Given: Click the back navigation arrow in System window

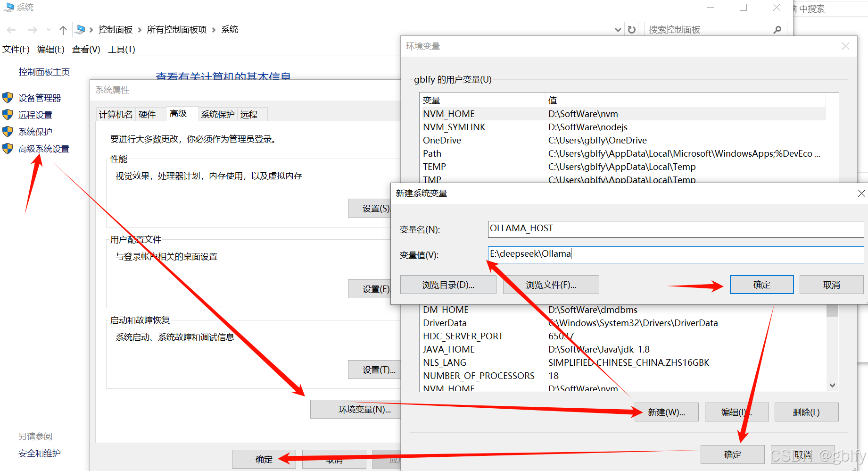Looking at the screenshot, I should pyautogui.click(x=11, y=30).
